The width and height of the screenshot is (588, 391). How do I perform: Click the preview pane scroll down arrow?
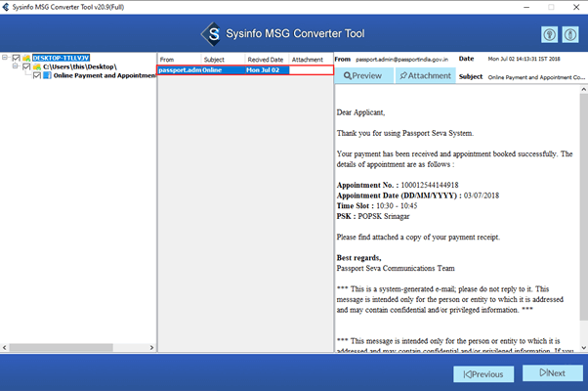coord(583,348)
